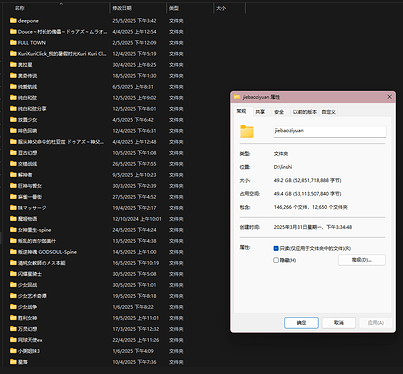Screen dimensions: 403x374
Task: Confirm with the 确定 button
Action: [x=301, y=323]
